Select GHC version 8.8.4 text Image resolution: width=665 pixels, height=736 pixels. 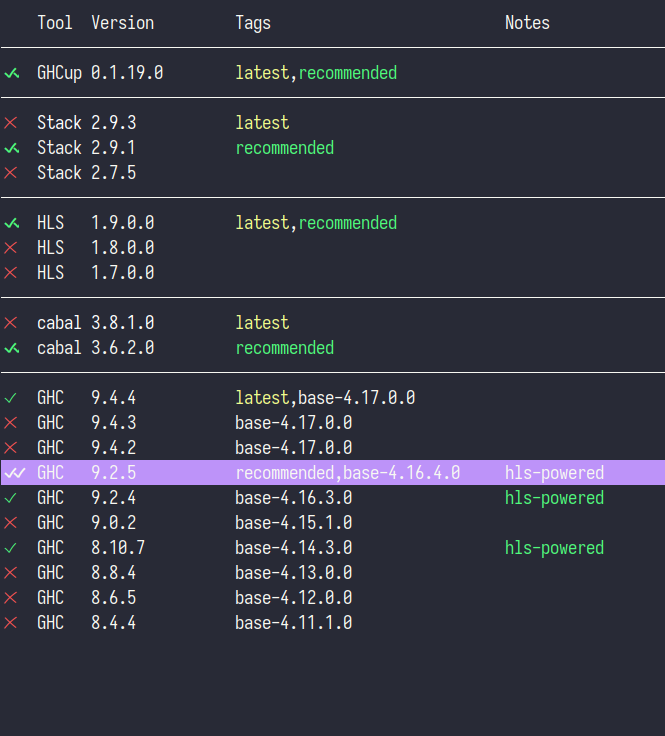point(114,572)
